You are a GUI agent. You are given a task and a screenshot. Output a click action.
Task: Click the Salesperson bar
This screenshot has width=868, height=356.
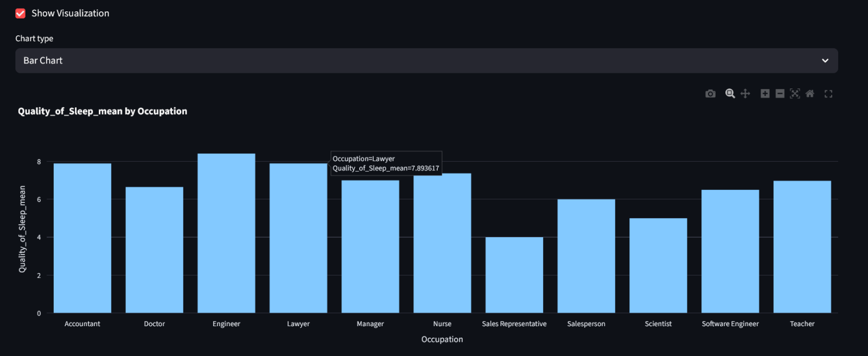point(586,256)
